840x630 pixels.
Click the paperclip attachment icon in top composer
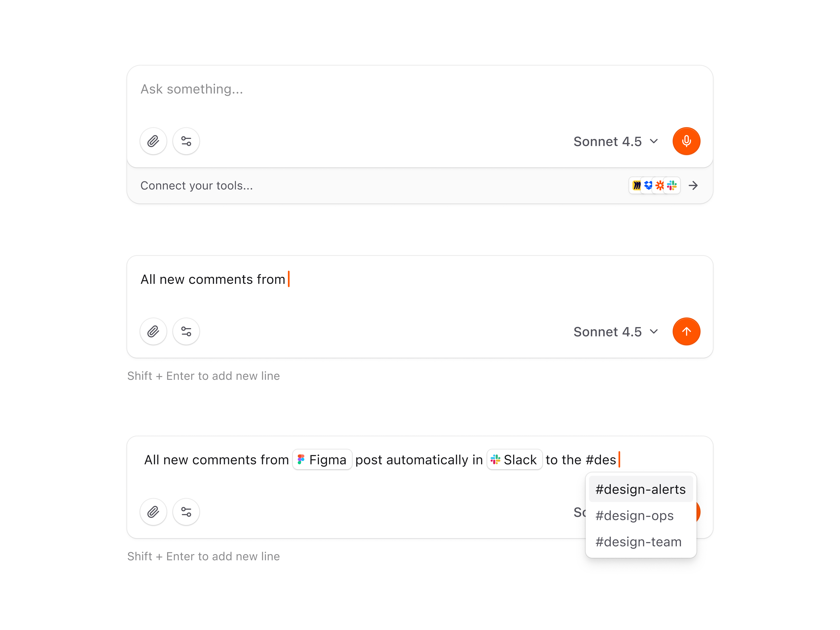[153, 141]
